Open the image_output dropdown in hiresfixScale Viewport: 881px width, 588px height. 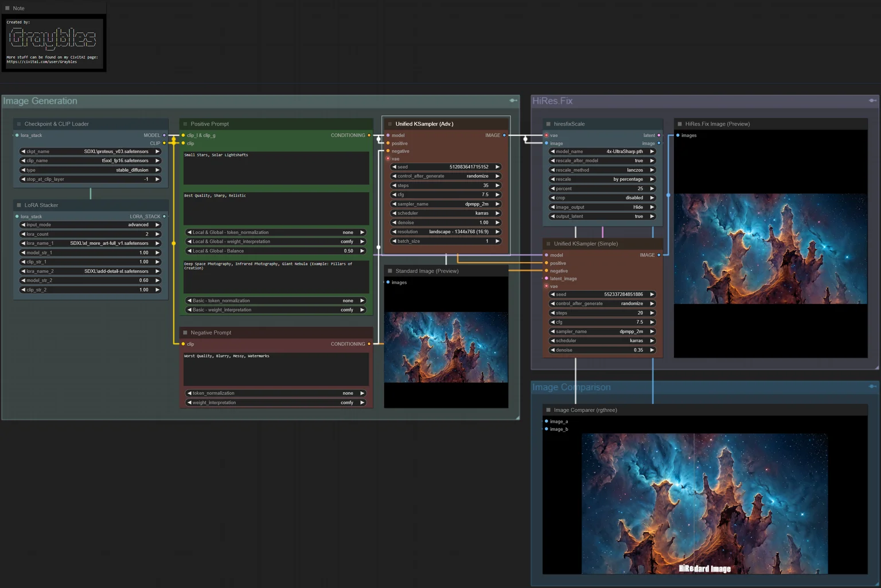coord(602,207)
